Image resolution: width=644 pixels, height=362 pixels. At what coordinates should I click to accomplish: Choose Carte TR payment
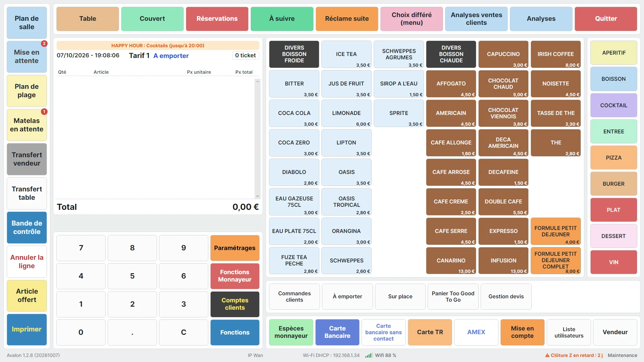[x=430, y=332]
